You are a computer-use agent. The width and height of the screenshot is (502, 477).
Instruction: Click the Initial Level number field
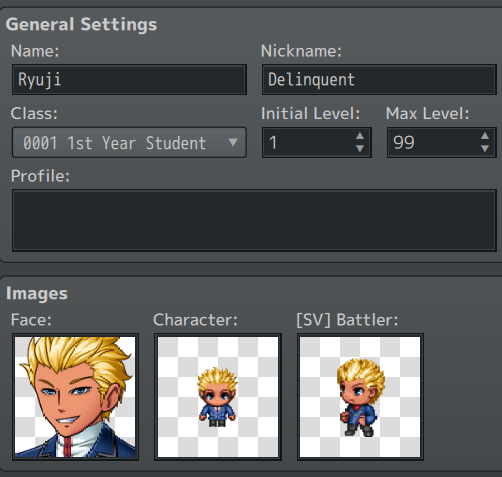pos(309,142)
